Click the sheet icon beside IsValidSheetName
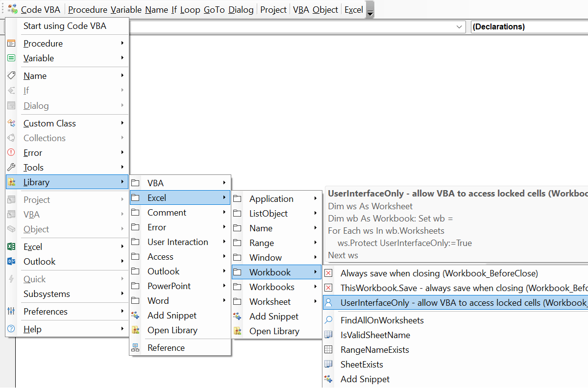 pos(329,335)
